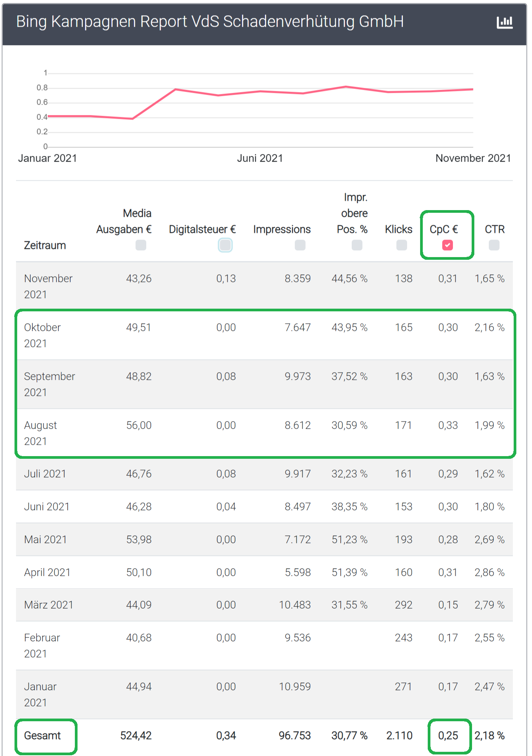The image size is (532, 756).
Task: Click Juni media spend 46,28
Action: pos(139,507)
